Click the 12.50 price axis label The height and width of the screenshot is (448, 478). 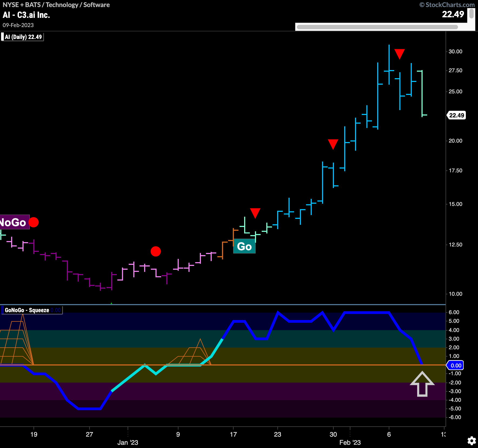[x=456, y=245]
